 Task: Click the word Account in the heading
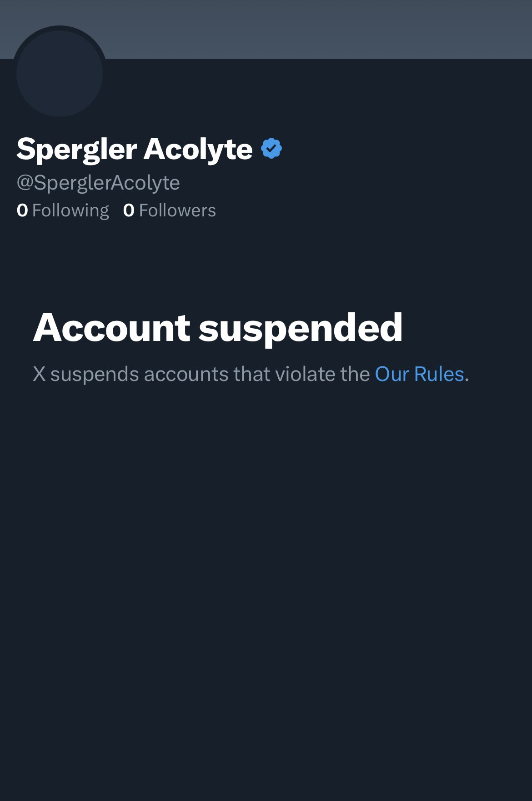(x=112, y=328)
